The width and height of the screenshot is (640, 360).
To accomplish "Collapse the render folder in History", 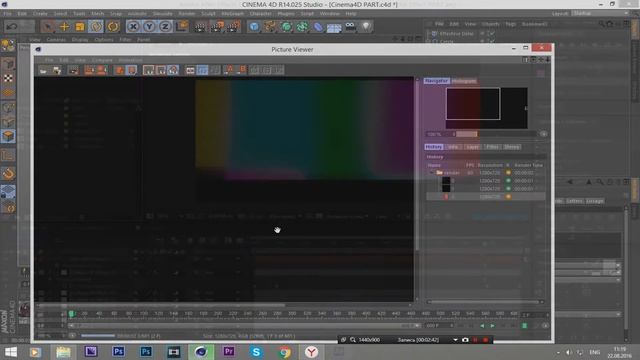I will tap(431, 173).
